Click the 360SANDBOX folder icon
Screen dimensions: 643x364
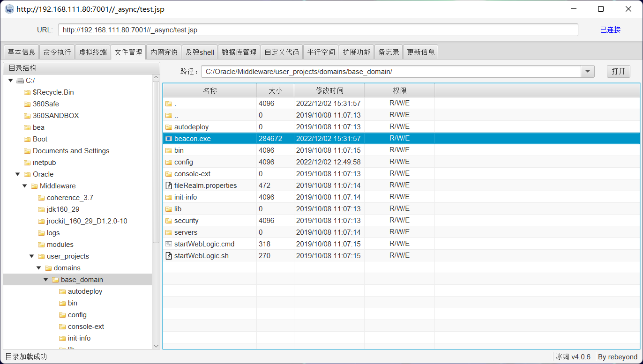pos(27,116)
